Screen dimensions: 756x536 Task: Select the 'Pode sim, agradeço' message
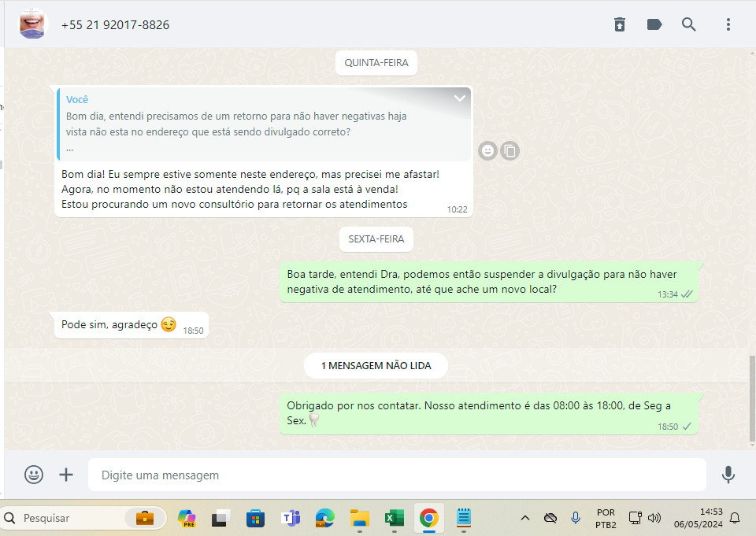[132, 325]
